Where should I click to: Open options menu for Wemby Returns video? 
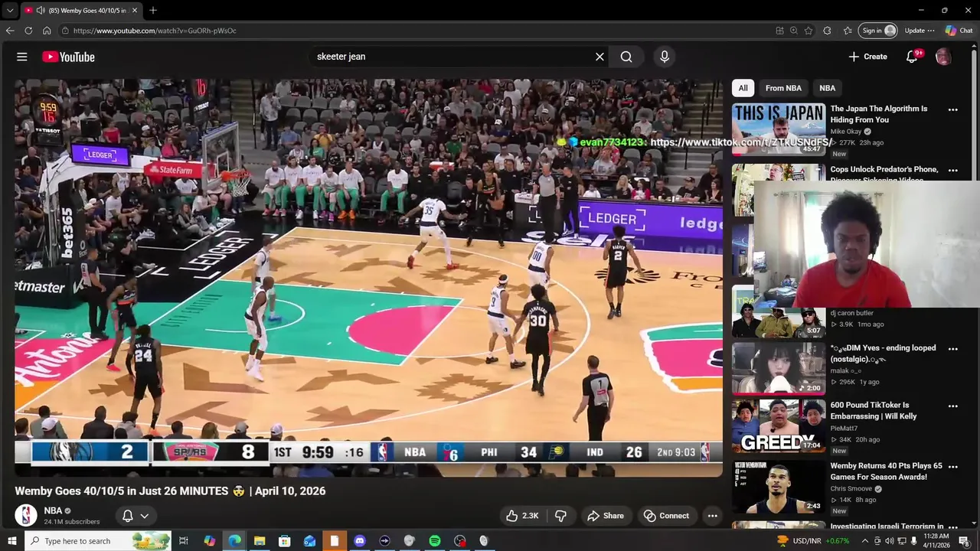(x=953, y=467)
